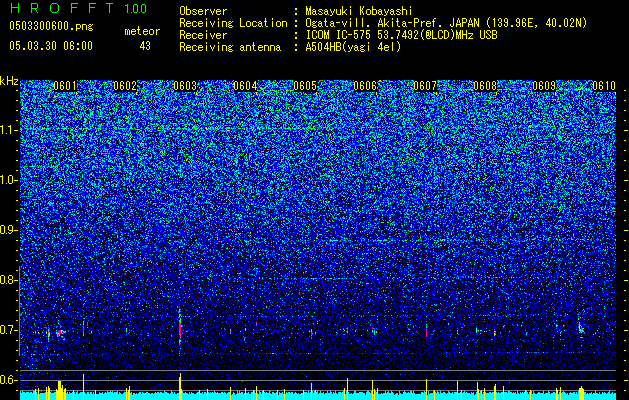Click the HROFFT program title
The width and height of the screenshot is (629, 400).
tap(62, 8)
